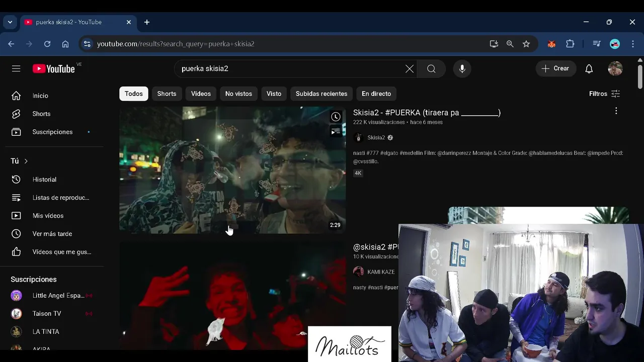The image size is (644, 362).
Task: Open Mis vídeos in the sidebar
Action: (x=54, y=216)
